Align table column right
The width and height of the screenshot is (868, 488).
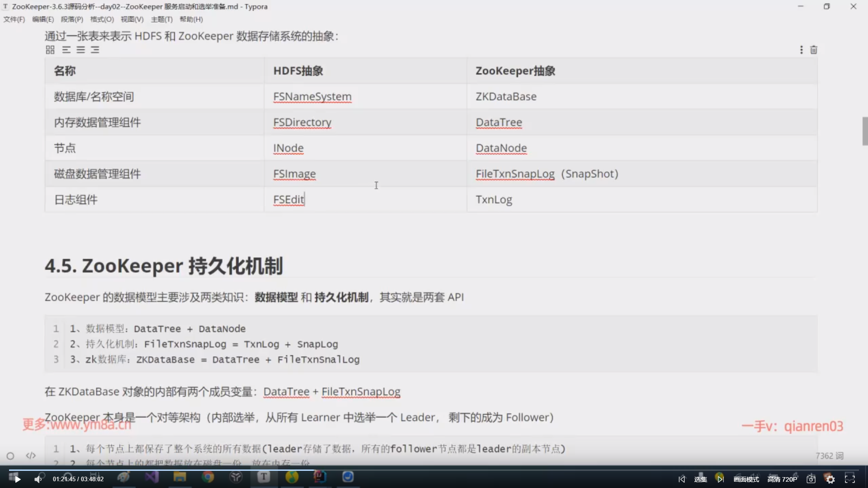point(95,50)
